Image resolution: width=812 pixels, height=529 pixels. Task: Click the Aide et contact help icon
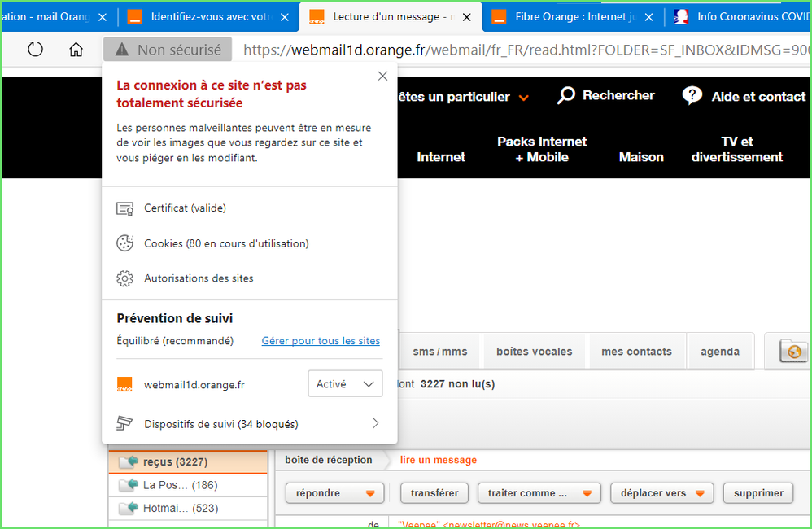pyautogui.click(x=692, y=96)
